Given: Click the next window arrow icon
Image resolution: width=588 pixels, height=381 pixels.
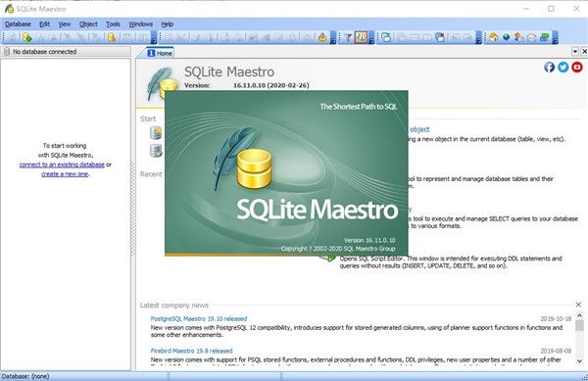Looking at the screenshot, I should click(x=467, y=37).
